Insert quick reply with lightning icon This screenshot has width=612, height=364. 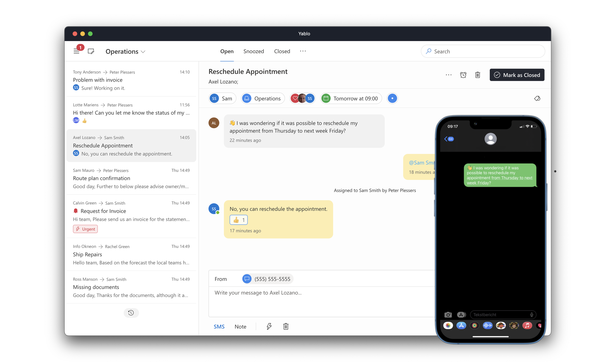(269, 326)
